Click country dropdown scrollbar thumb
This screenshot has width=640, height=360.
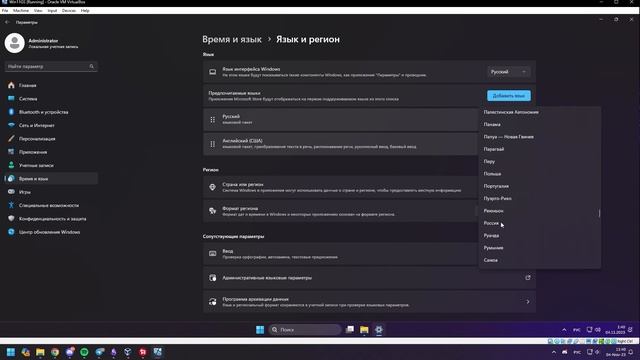point(599,213)
